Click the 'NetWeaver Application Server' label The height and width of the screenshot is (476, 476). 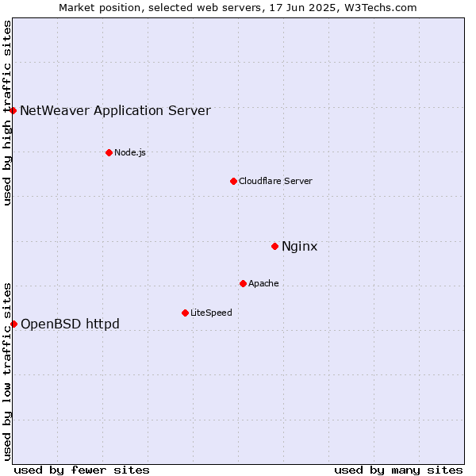click(x=115, y=110)
